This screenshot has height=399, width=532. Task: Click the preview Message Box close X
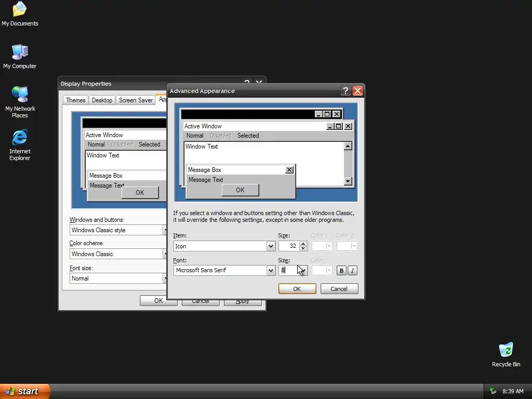point(289,170)
